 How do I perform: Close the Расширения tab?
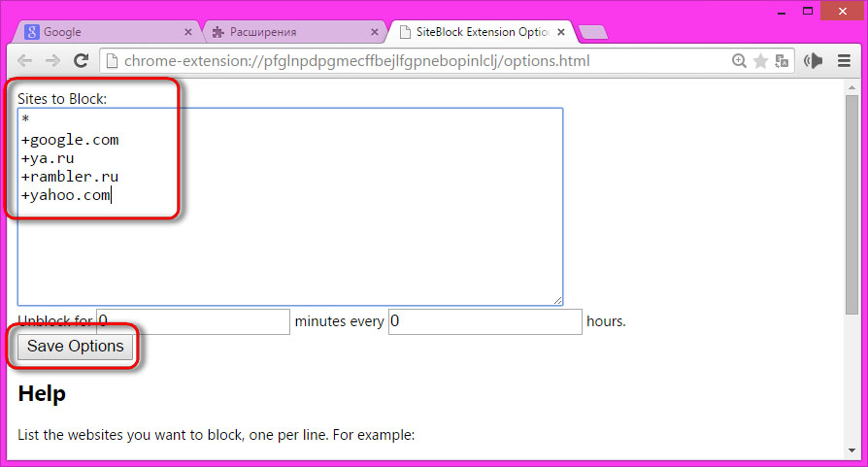pyautogui.click(x=375, y=32)
